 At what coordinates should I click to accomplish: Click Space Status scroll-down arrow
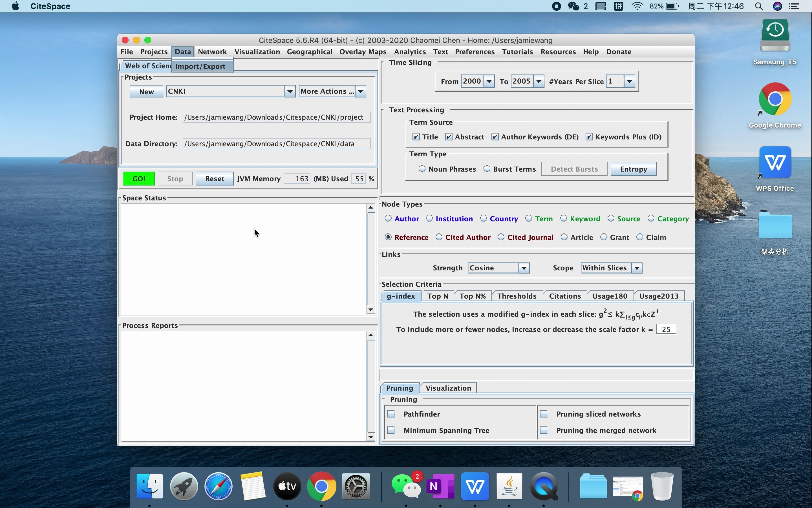371,309
